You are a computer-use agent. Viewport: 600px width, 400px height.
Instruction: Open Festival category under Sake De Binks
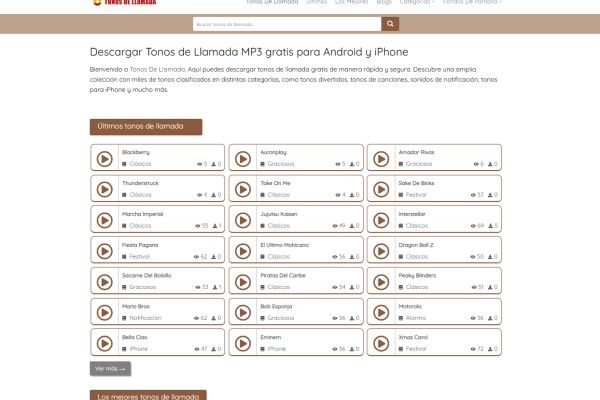(x=416, y=194)
